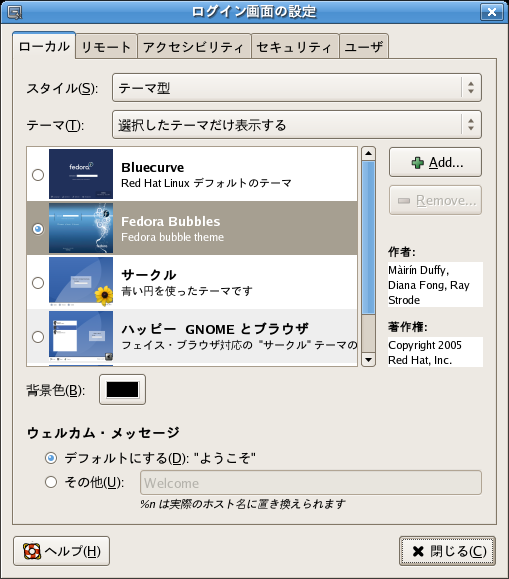Click the サークル sunflower theme preview
This screenshot has width=509, height=579.
[81, 282]
